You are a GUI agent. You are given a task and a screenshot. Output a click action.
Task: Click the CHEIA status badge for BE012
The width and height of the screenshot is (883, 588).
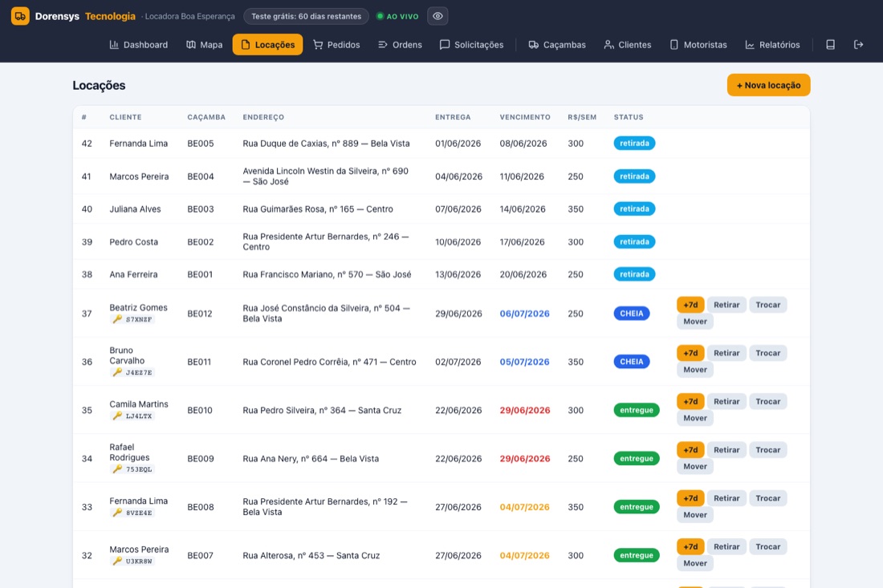pyautogui.click(x=631, y=314)
